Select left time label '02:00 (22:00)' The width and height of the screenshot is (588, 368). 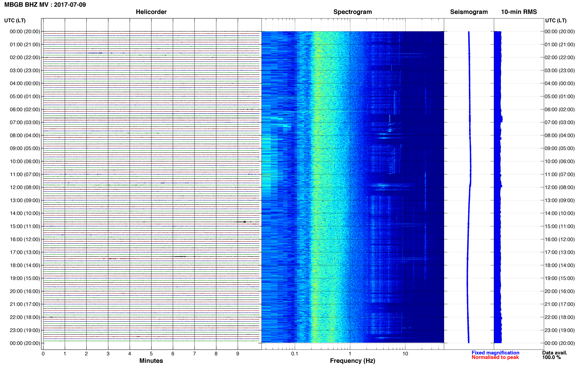tap(25, 57)
